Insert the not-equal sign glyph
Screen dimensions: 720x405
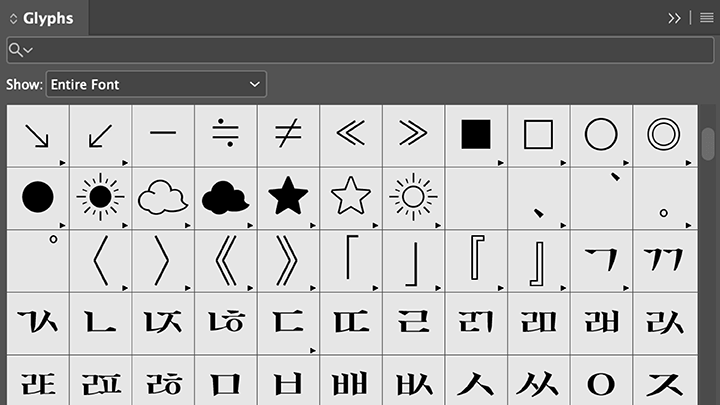point(288,135)
